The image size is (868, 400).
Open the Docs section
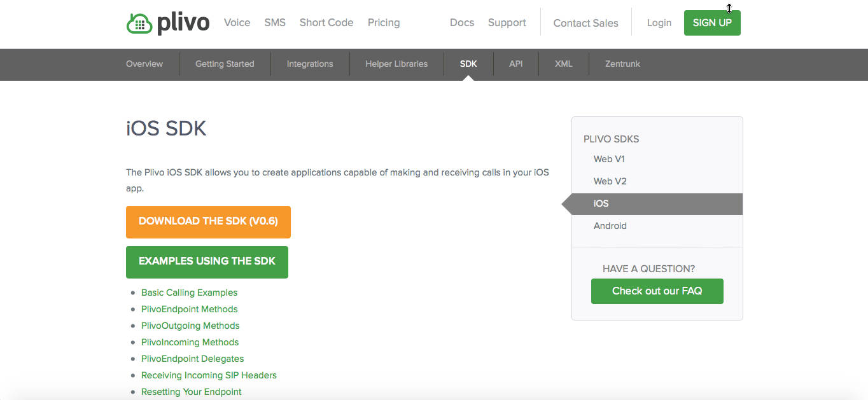(462, 22)
